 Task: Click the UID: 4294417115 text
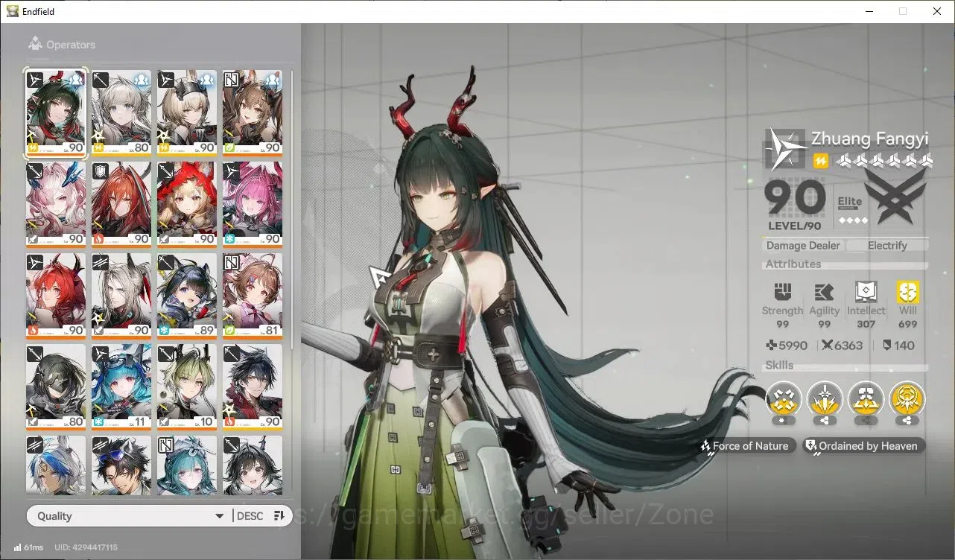86,547
